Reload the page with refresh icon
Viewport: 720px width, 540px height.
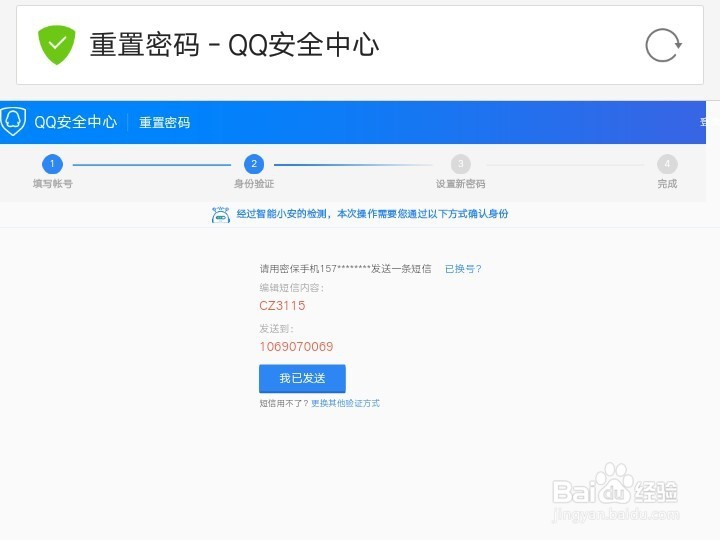[x=663, y=45]
